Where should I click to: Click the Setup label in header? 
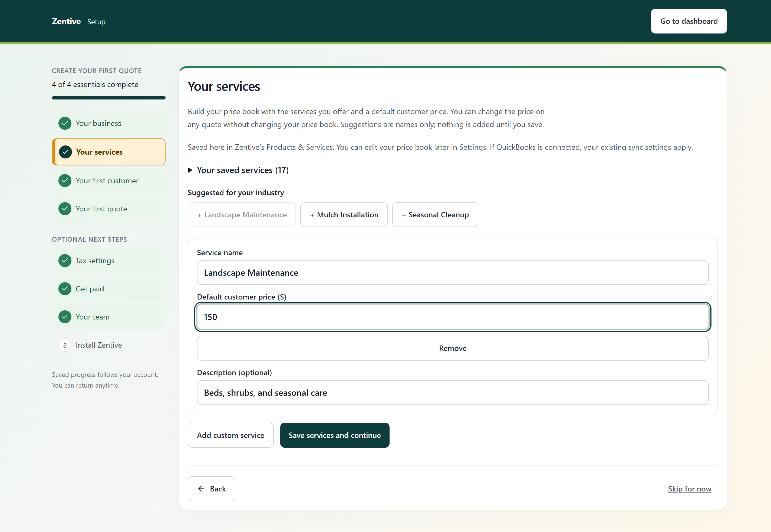[96, 22]
